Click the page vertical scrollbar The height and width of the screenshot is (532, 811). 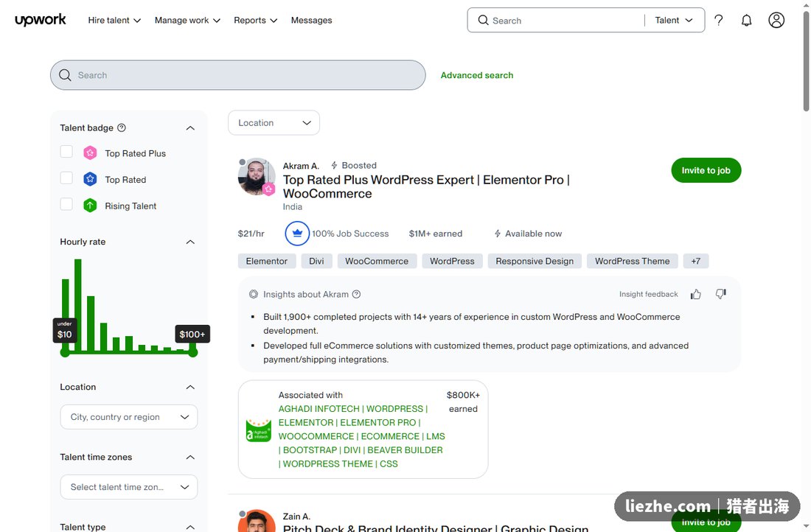click(x=806, y=62)
